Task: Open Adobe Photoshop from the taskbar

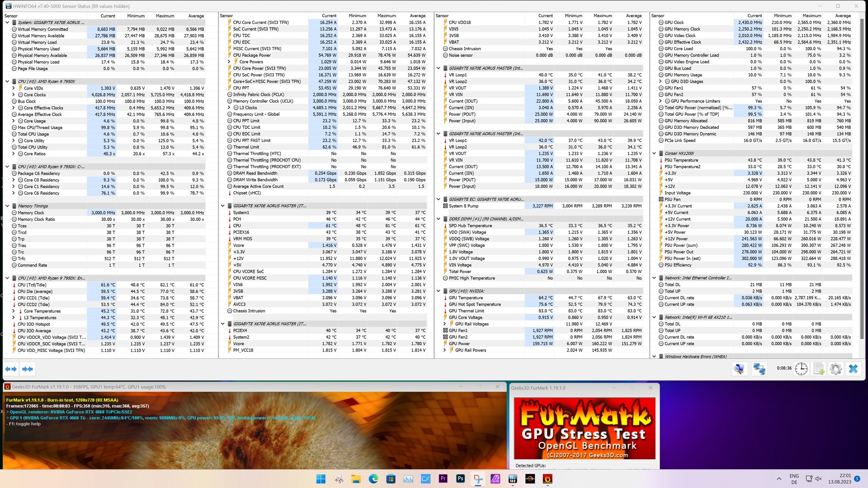Action: (460, 479)
